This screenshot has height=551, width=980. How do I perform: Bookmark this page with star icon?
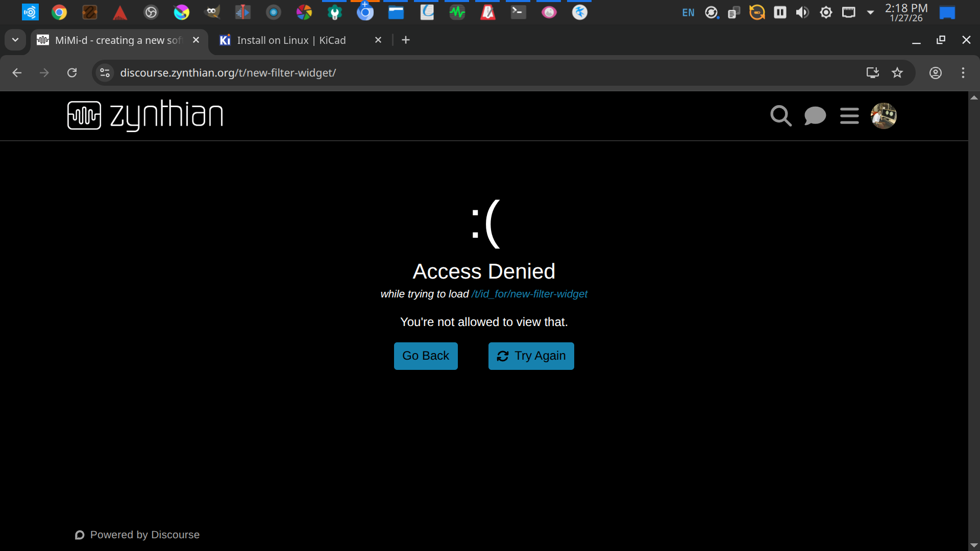(x=897, y=73)
